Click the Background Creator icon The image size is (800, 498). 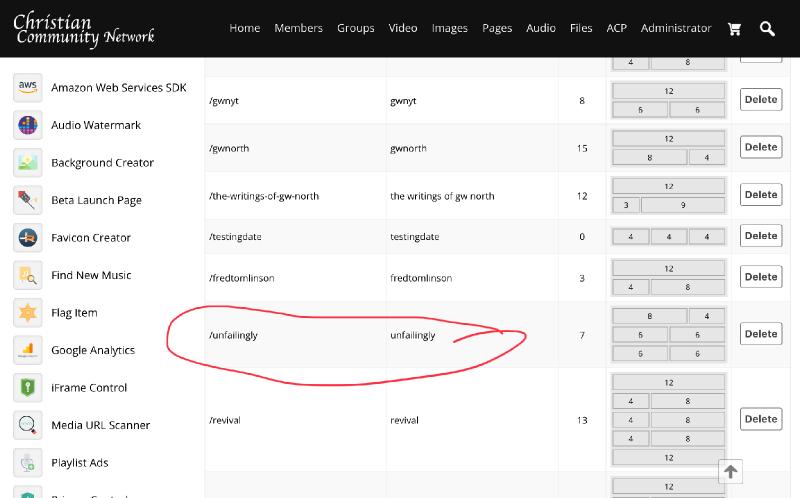coord(28,163)
